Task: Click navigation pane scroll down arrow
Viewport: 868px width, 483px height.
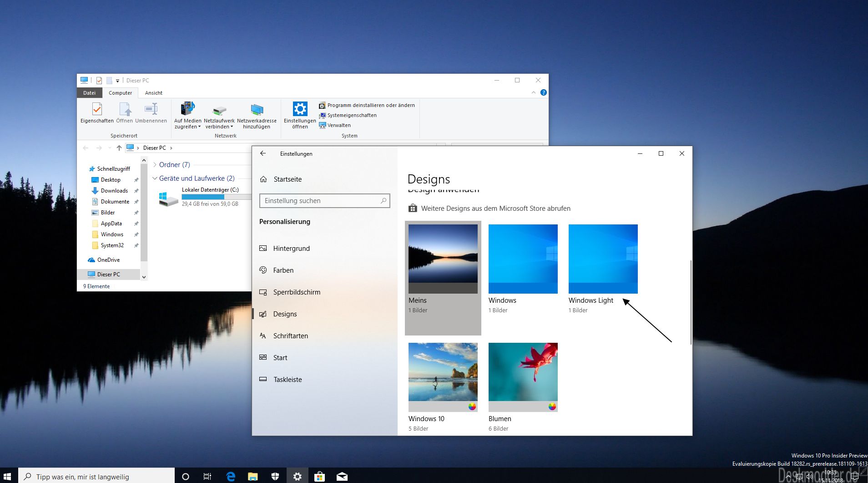Action: (x=144, y=277)
